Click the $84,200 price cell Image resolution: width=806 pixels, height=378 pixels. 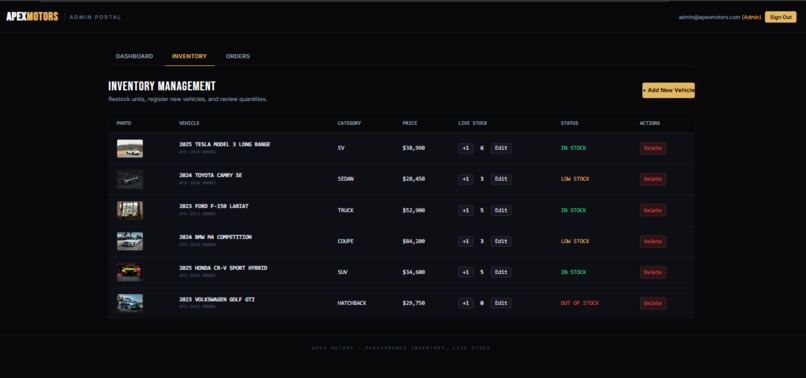click(x=413, y=241)
